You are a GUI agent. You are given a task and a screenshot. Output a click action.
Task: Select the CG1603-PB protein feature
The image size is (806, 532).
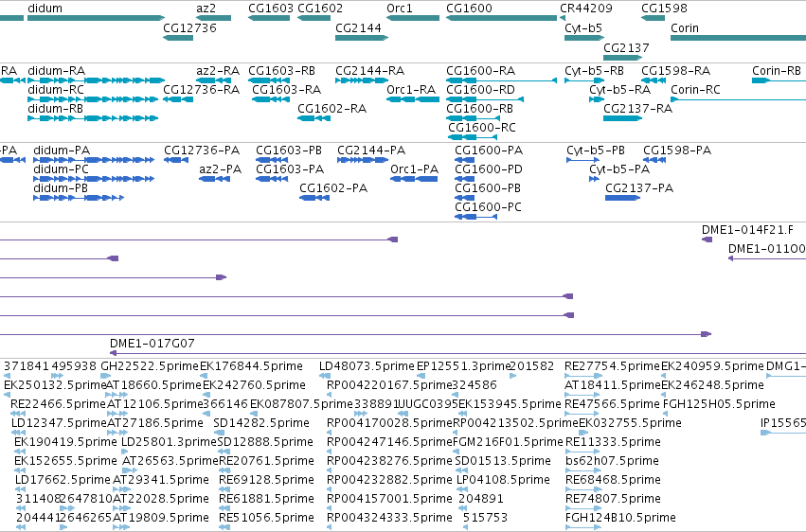tap(272, 160)
